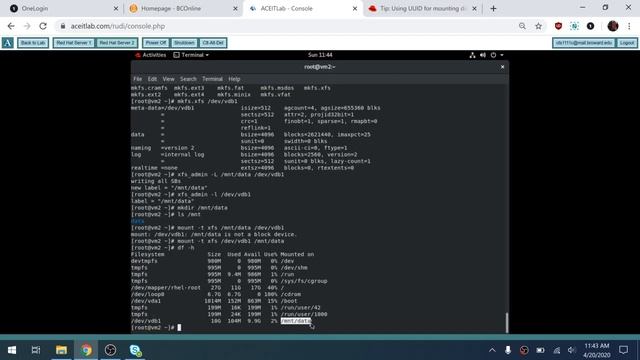Image resolution: width=640 pixels, height=360 pixels.
Task: Click the battery tray icon
Action: pos(540,350)
